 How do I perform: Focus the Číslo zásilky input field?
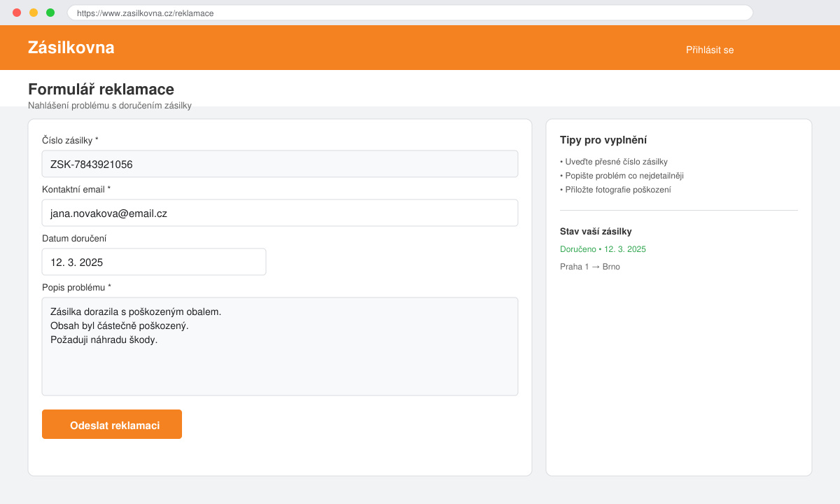click(x=280, y=164)
